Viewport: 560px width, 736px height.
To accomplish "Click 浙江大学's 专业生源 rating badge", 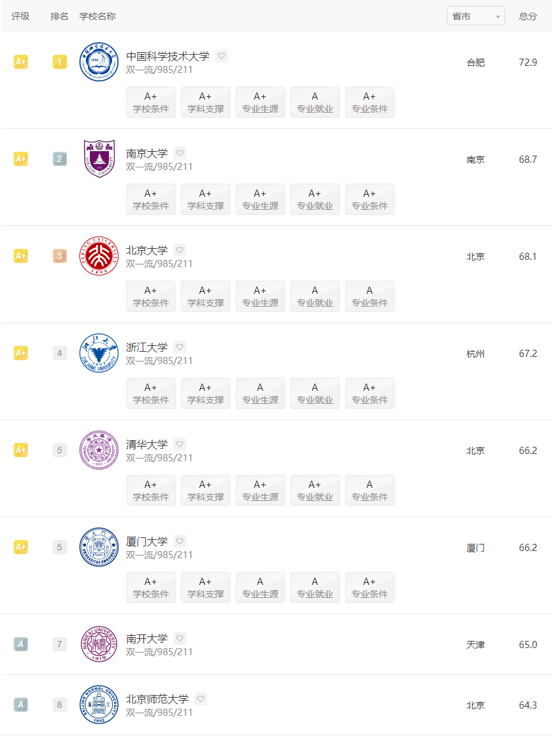I will (260, 393).
